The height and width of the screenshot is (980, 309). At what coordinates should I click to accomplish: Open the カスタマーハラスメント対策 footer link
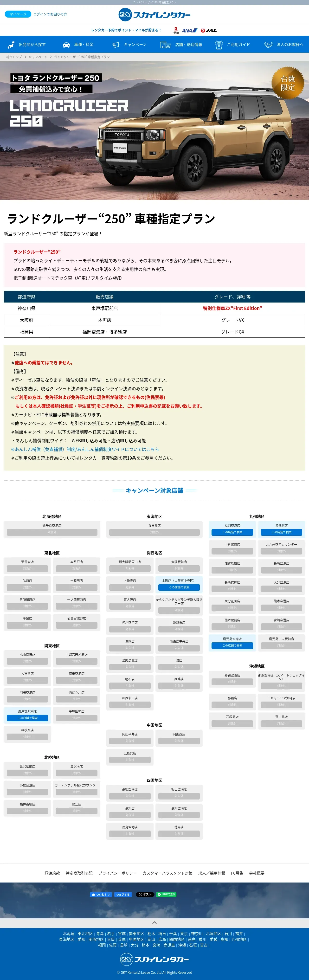coord(167,873)
